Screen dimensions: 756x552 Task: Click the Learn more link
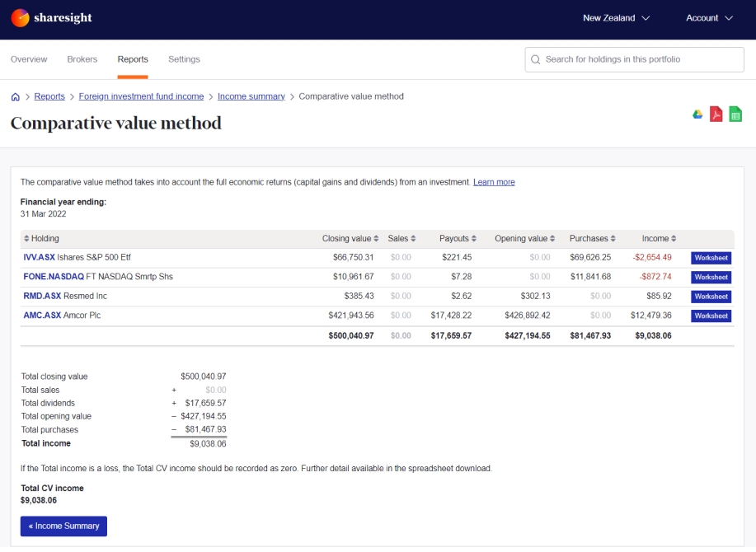click(494, 183)
